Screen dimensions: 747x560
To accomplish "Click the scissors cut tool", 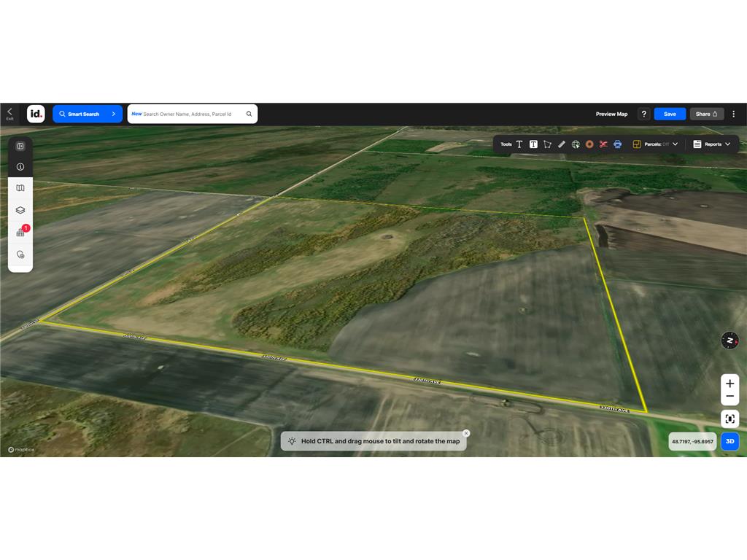I will [x=603, y=144].
